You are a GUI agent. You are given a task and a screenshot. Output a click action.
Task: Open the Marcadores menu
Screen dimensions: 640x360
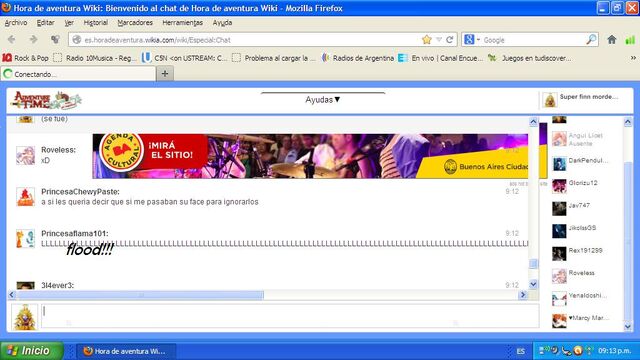(135, 22)
